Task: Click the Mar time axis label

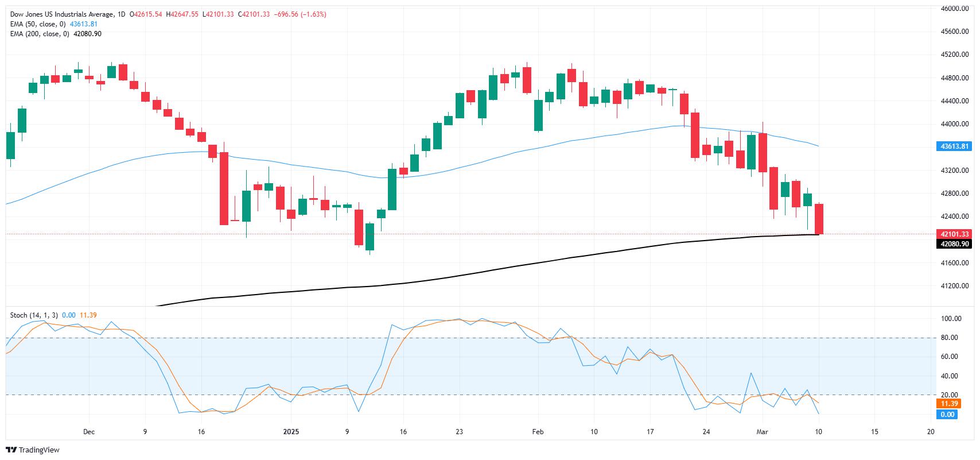Action: (763, 431)
